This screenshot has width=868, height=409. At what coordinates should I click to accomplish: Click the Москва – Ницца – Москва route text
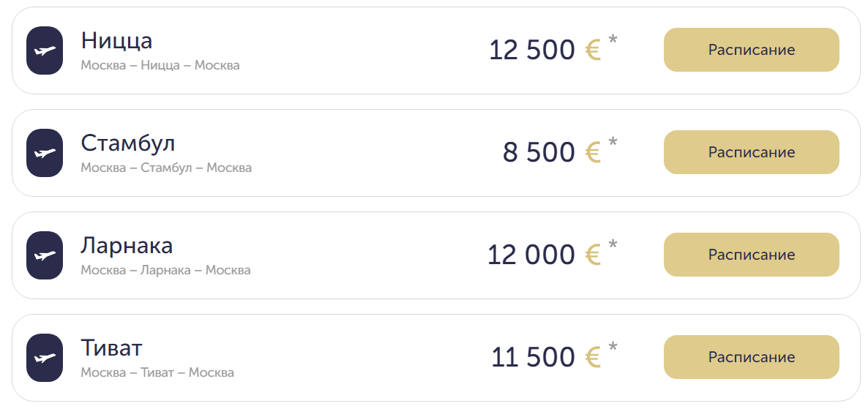pos(160,66)
